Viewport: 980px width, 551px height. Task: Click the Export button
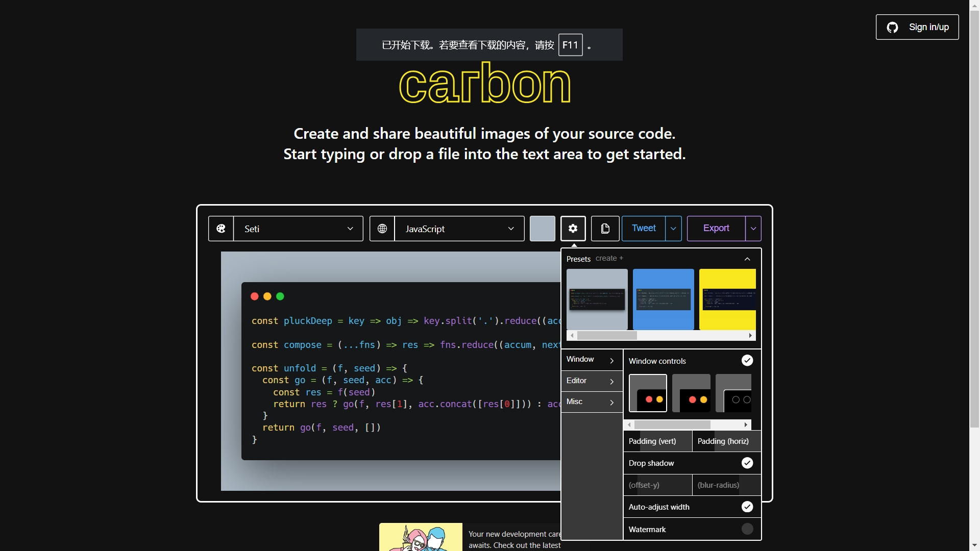(716, 228)
